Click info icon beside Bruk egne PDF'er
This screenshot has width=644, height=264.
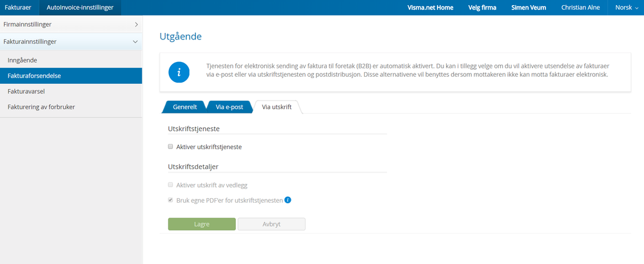tap(288, 200)
